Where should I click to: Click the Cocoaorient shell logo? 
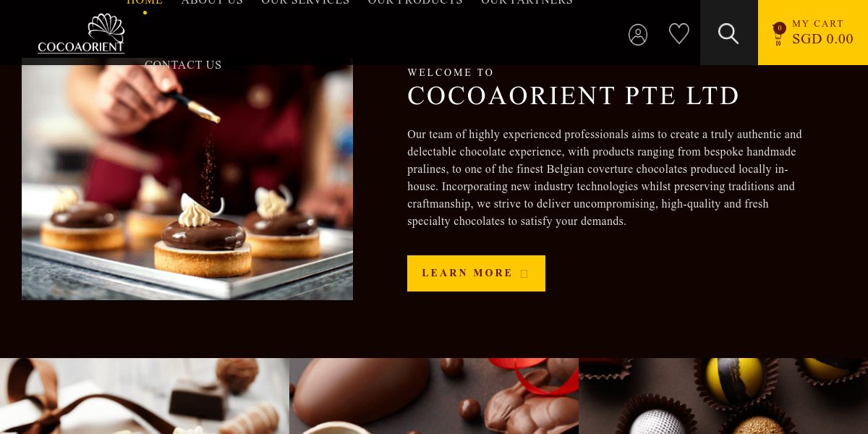click(81, 33)
